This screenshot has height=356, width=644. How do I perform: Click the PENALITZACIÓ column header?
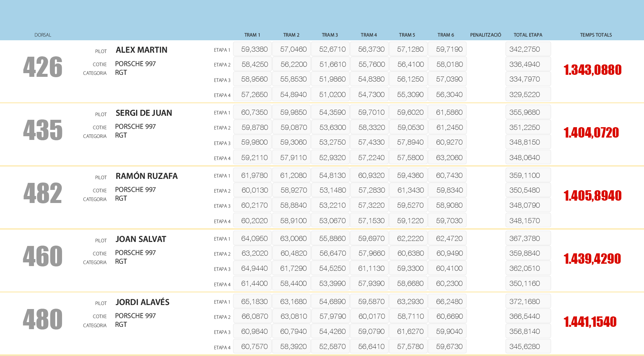[x=485, y=35]
